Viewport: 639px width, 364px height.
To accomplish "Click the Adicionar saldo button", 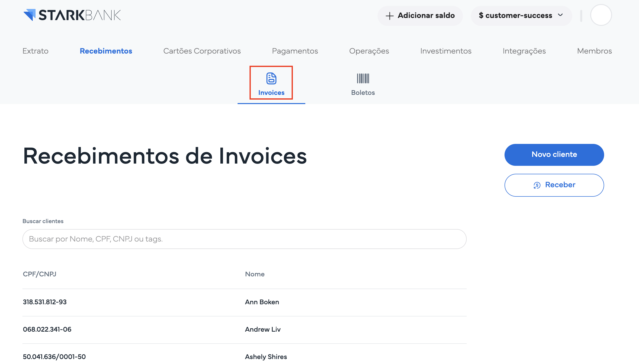I will tap(420, 15).
